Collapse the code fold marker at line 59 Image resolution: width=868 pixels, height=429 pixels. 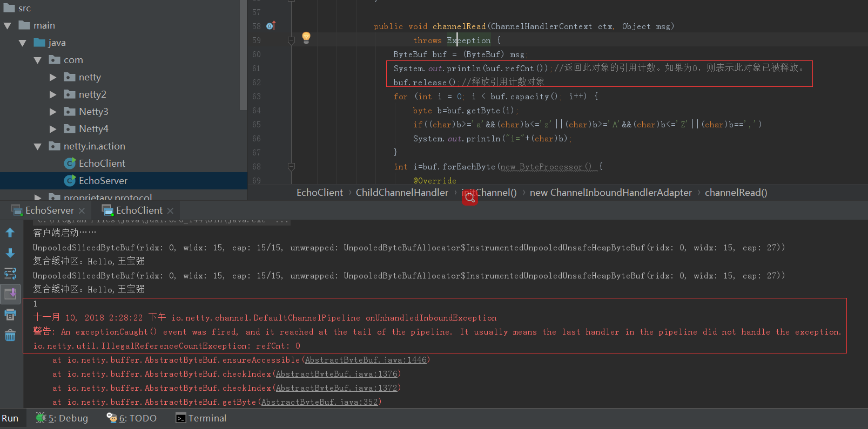[x=291, y=40]
